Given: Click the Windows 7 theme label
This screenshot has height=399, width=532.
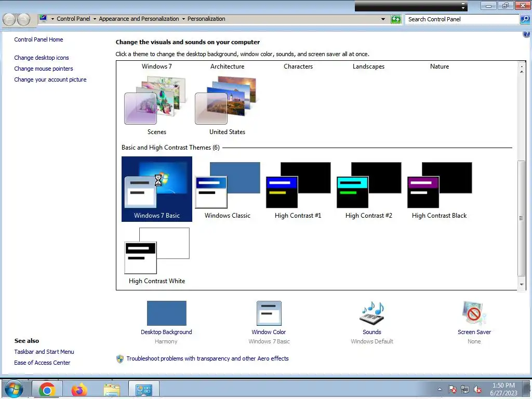Looking at the screenshot, I should [157, 66].
